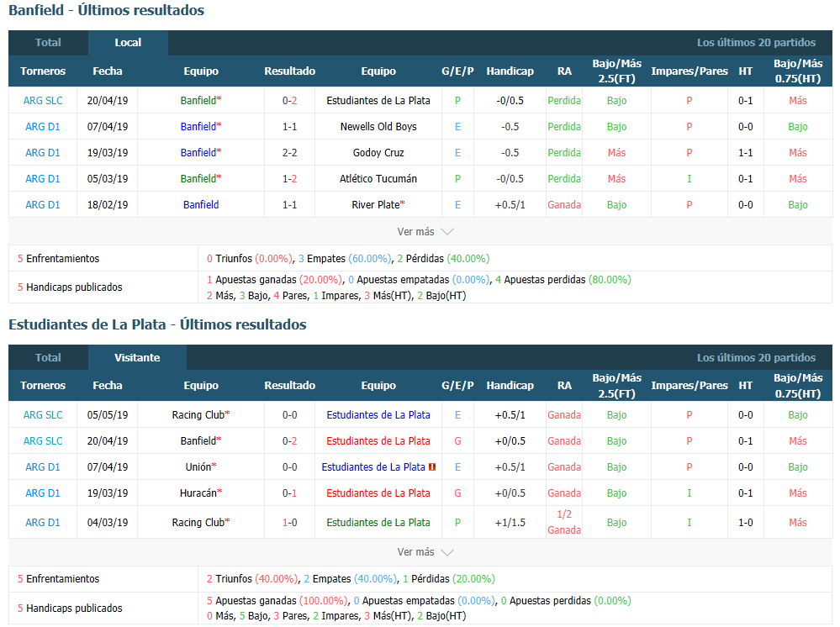This screenshot has height=627, width=840.
Task: Click Unión team name
Action: [x=198, y=467]
